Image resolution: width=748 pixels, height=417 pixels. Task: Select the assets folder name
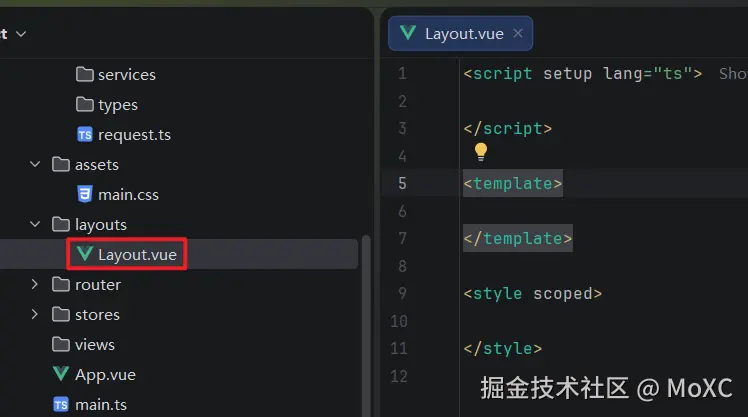pos(97,165)
